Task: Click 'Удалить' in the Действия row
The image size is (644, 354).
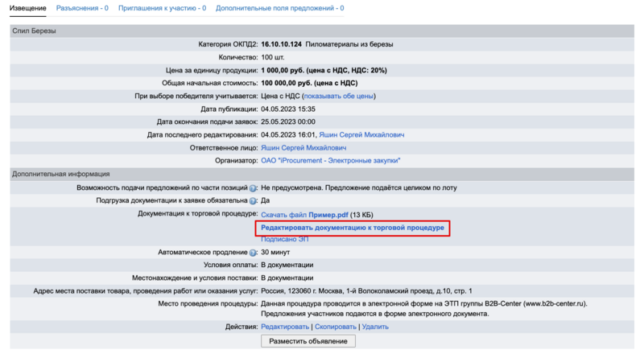Action: [x=375, y=327]
